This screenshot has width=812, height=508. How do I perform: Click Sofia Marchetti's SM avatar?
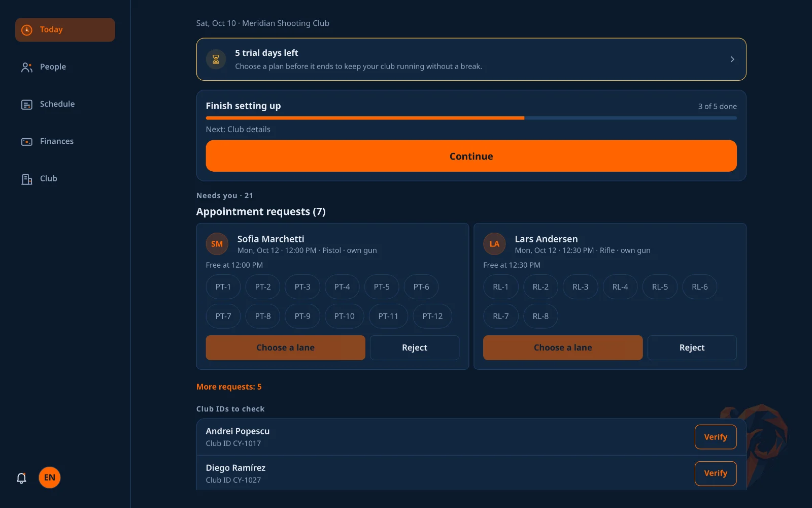pyautogui.click(x=217, y=244)
